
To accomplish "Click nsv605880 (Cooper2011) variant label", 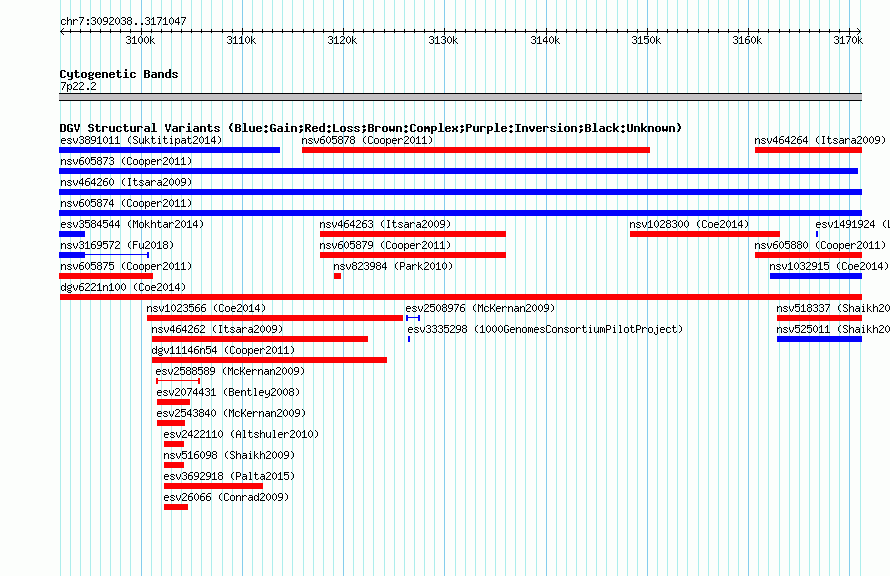I will pyautogui.click(x=820, y=245).
